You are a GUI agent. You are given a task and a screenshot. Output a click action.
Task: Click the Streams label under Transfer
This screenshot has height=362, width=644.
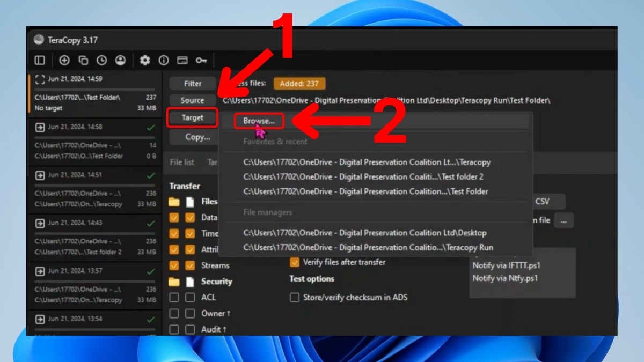[x=215, y=265]
